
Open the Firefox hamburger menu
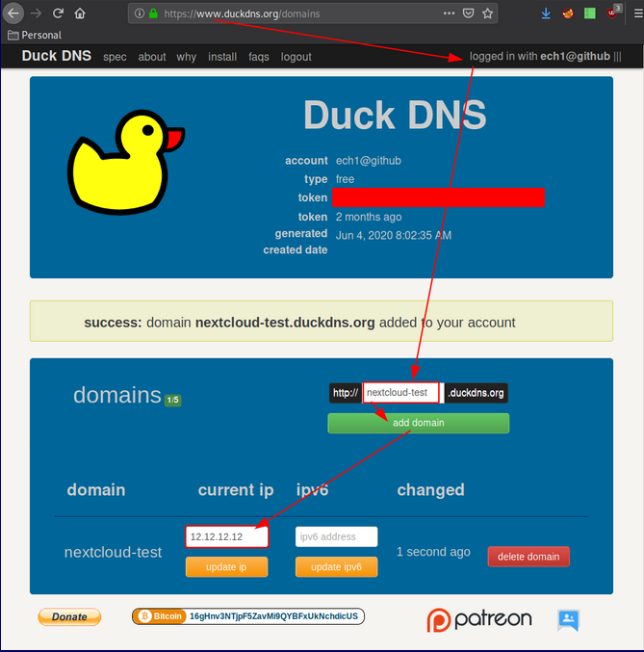coord(638,13)
